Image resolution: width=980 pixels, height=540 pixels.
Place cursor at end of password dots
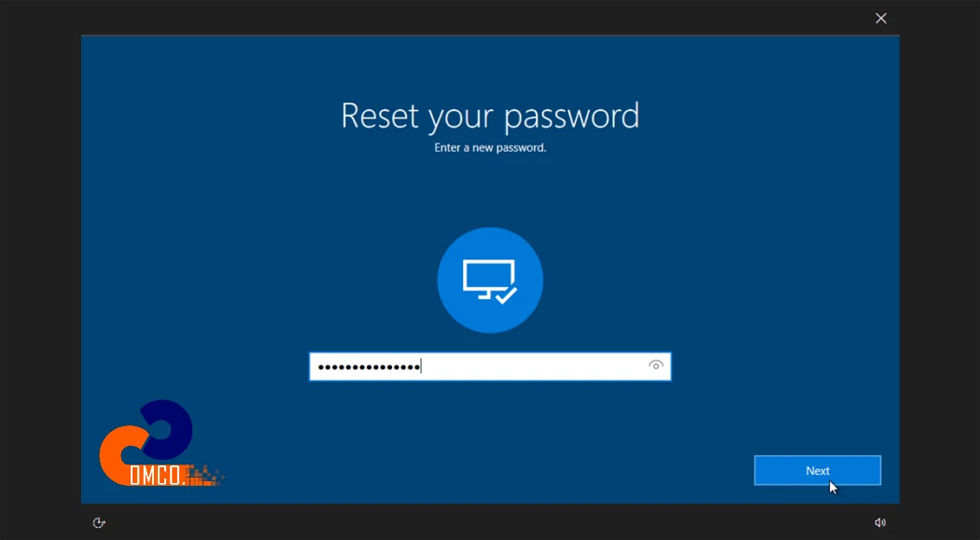point(421,367)
